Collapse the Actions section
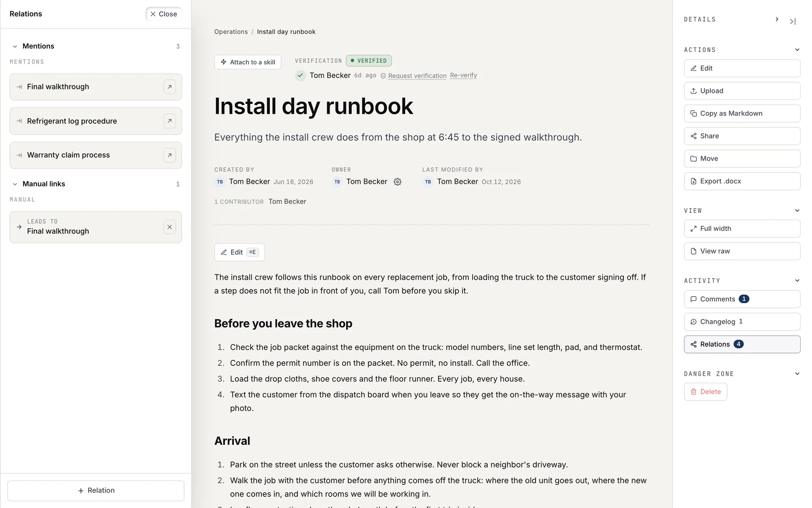The height and width of the screenshot is (508, 812). 797,50
